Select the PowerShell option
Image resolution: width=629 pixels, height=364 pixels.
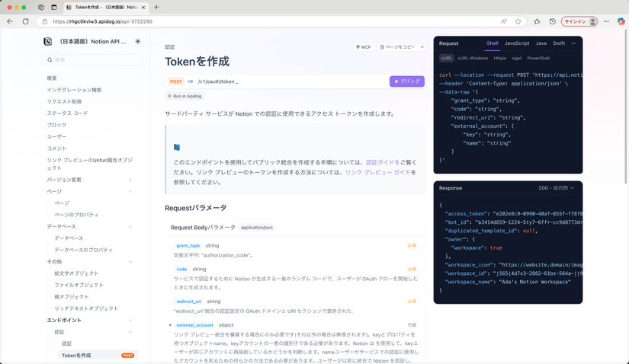pos(538,58)
